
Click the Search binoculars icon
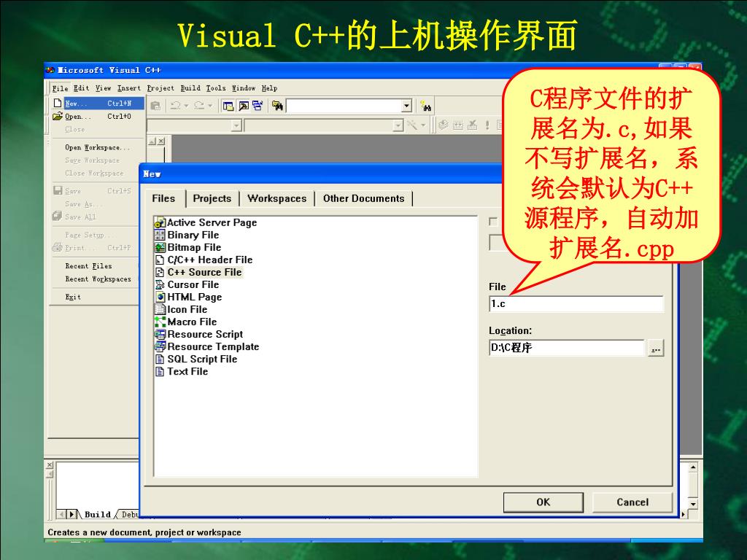(425, 106)
